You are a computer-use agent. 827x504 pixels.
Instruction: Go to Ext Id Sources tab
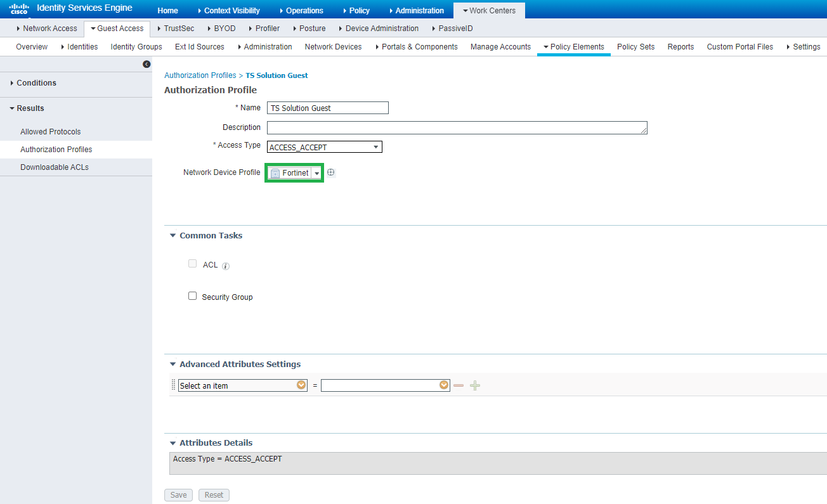[200, 47]
